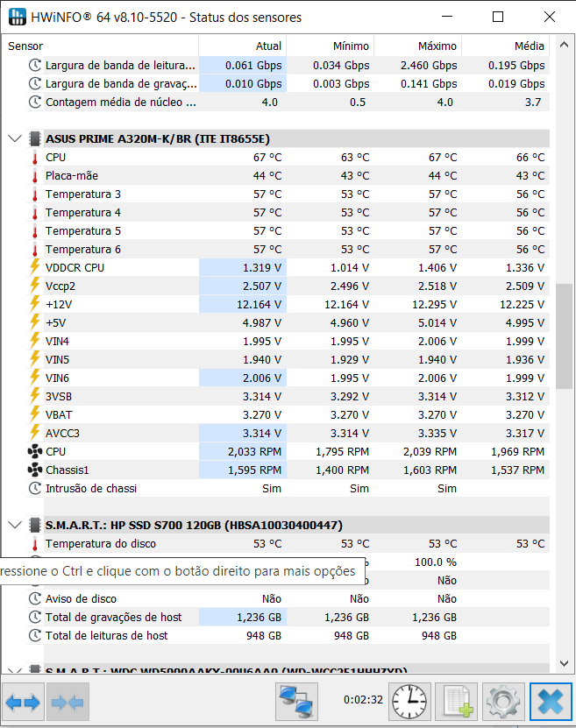This screenshot has height=728, width=576.
Task: Click drive icon of HP SSD S700 group
Action: click(x=35, y=525)
